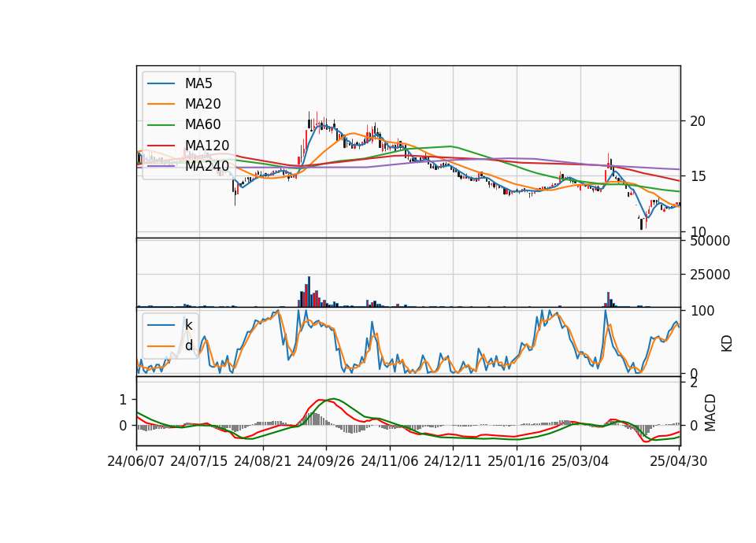Viewport: 756px width, 543px height.
Task: Click the purple MA240 legend line sample
Action: [161, 166]
